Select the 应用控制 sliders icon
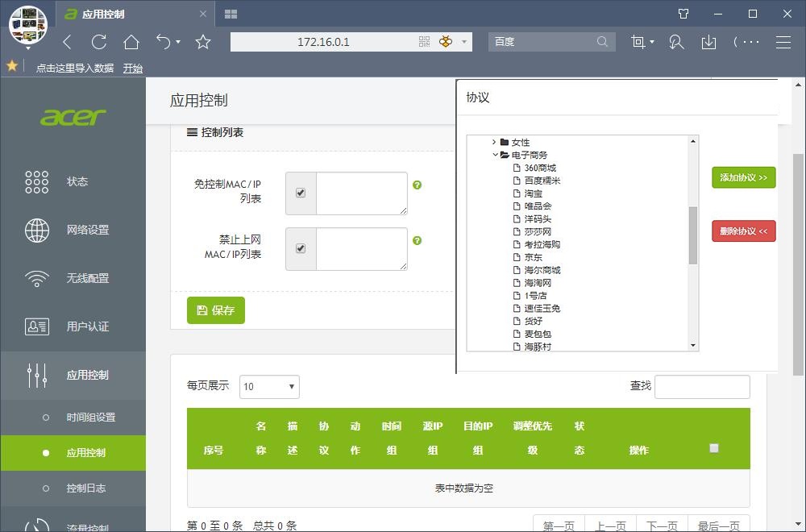The height and width of the screenshot is (532, 806). [x=35, y=375]
